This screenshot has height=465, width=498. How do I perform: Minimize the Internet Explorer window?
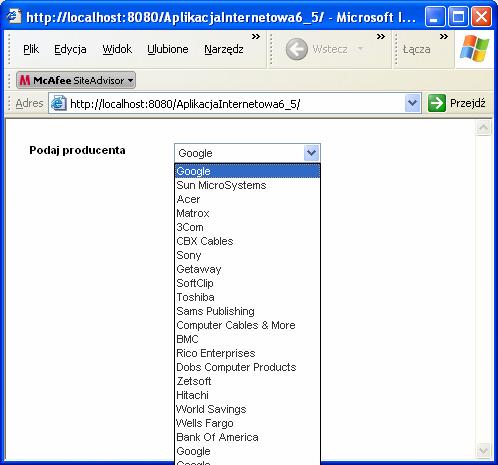point(435,16)
